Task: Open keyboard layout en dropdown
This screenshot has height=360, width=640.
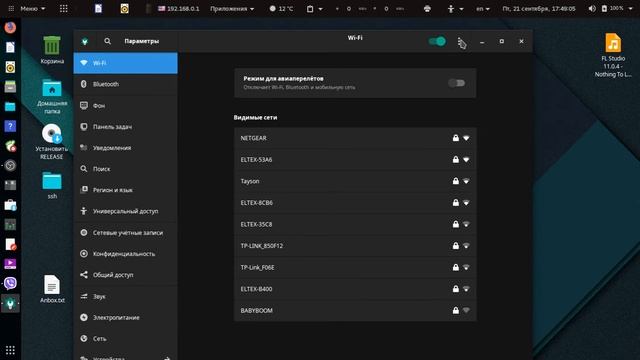Action: pyautogui.click(x=483, y=9)
